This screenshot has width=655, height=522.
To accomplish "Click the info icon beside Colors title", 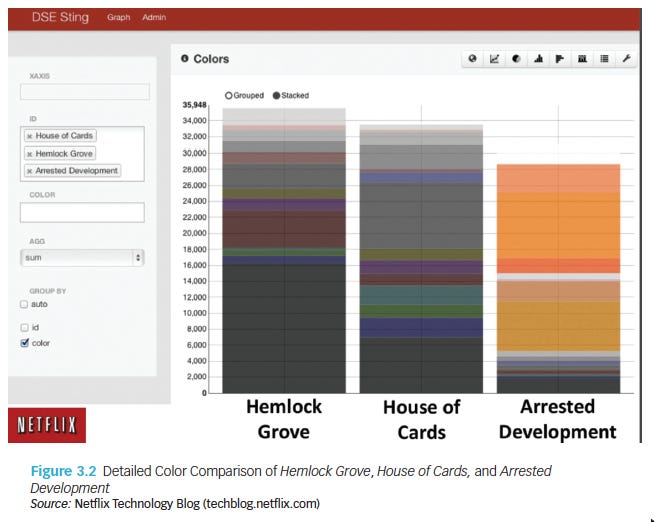I will [185, 59].
